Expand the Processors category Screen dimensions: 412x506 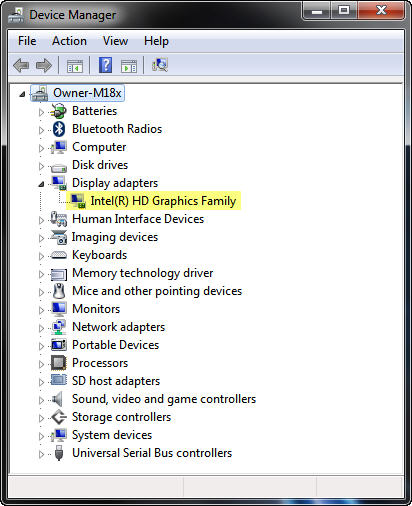tap(41, 364)
